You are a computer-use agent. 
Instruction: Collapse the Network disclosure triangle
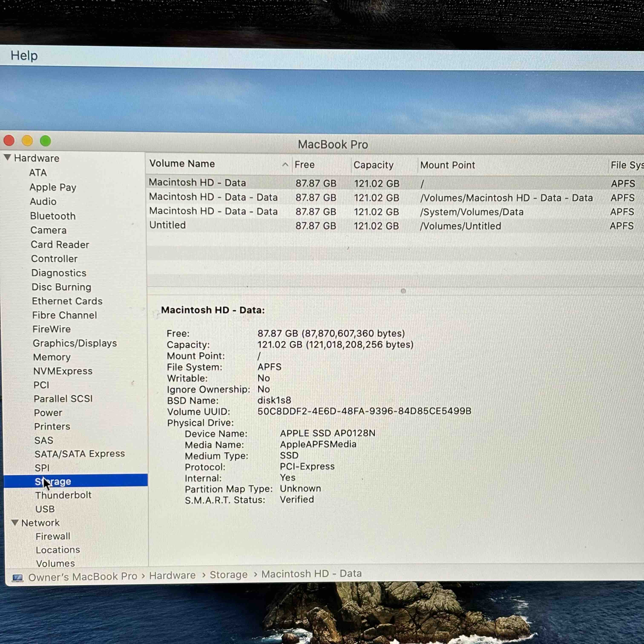coord(15,522)
